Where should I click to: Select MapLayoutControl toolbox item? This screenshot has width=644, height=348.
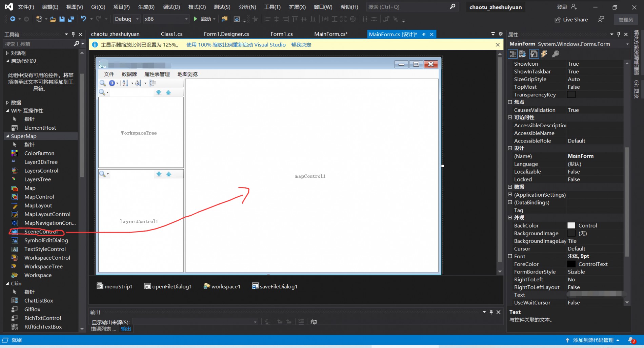click(x=47, y=214)
